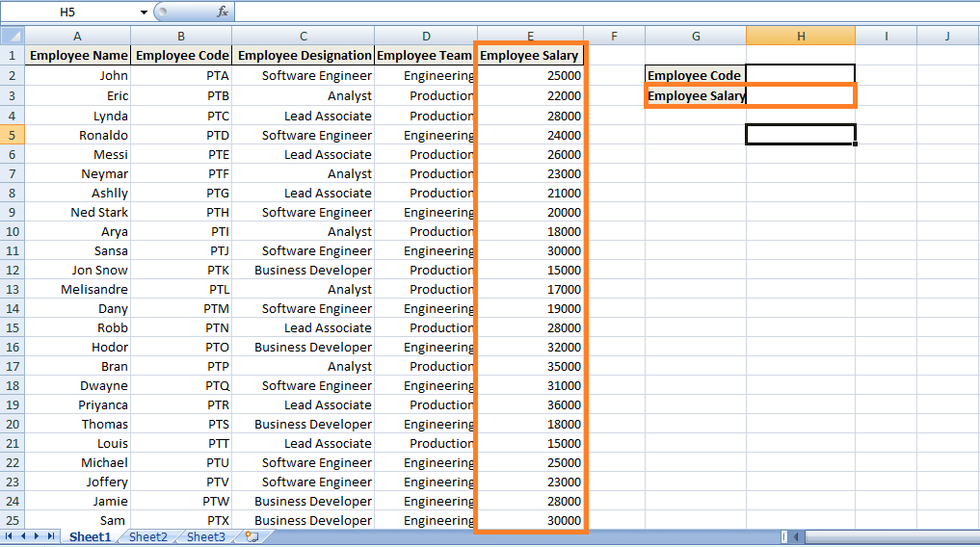980x547 pixels.
Task: Go to first sheet using navigation arrow
Action: click(10, 536)
